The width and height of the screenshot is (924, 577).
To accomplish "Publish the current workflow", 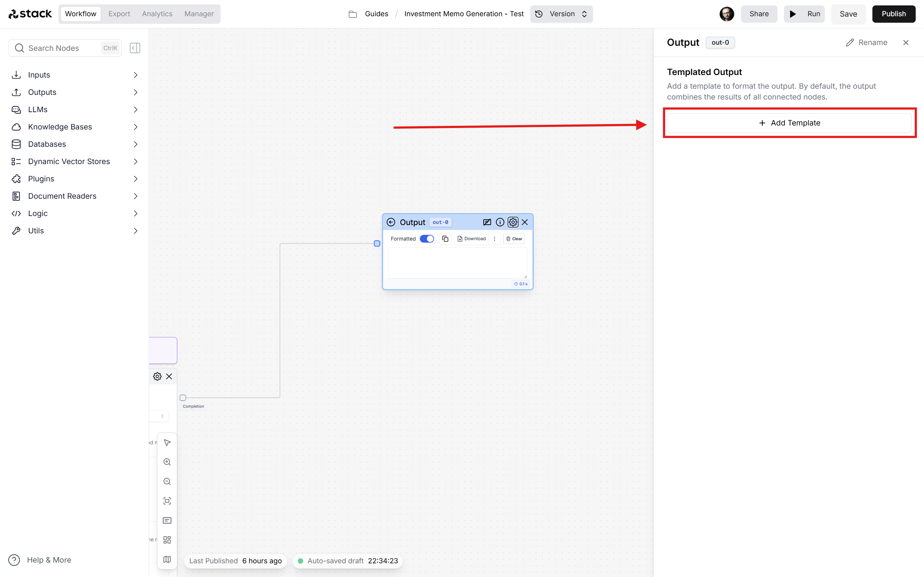I will coord(893,13).
